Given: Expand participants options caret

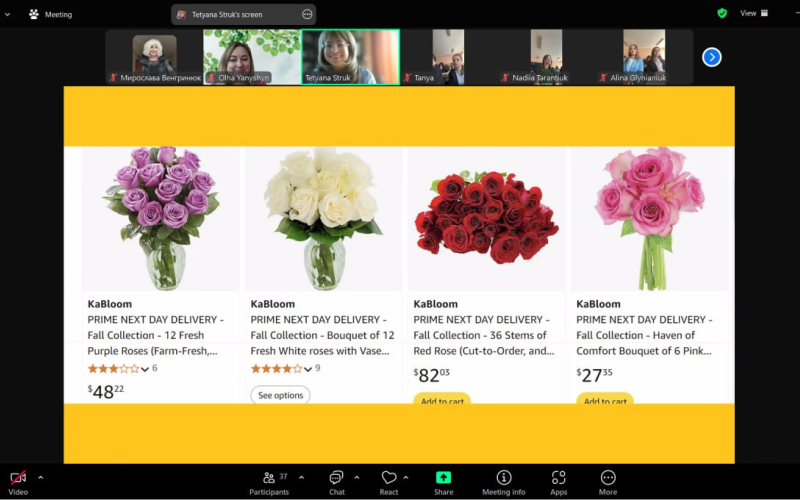Looking at the screenshot, I should click(302, 478).
